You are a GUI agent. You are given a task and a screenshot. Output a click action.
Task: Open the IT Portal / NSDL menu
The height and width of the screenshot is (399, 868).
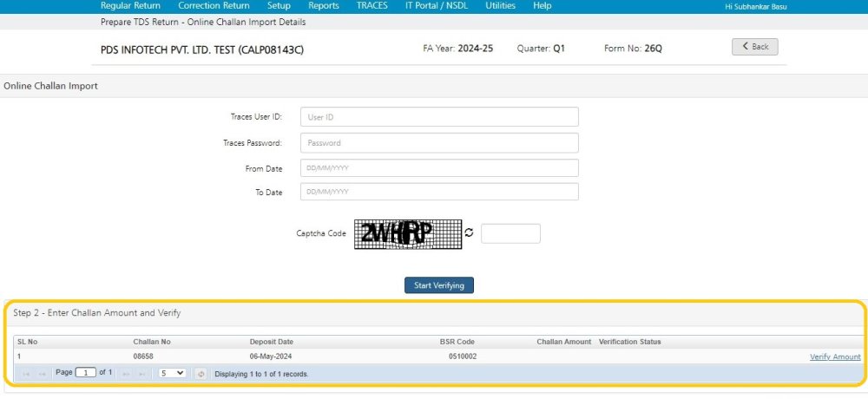pos(437,5)
